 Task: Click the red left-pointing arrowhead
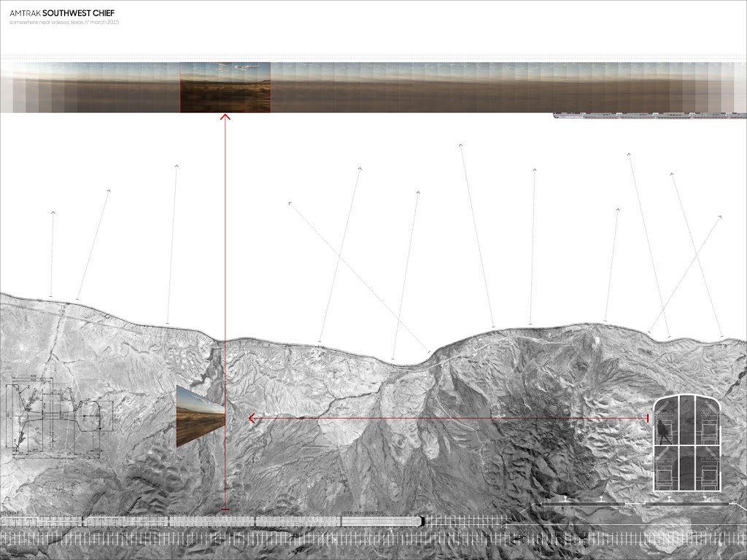click(x=252, y=418)
